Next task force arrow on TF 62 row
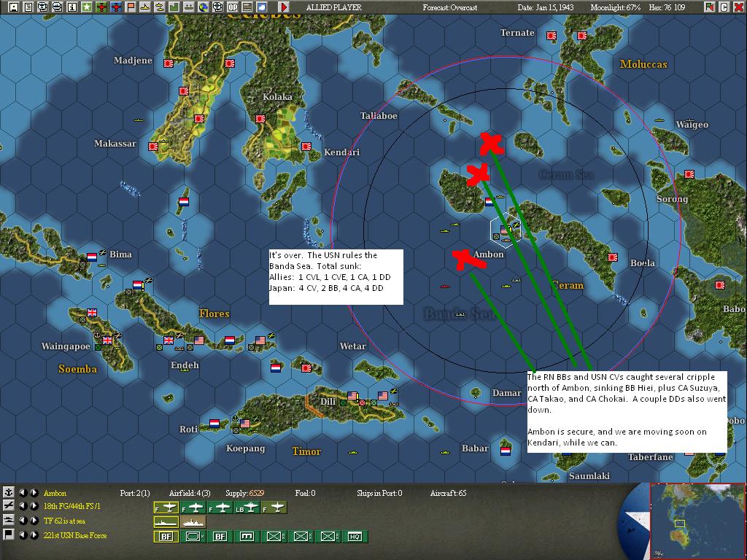This screenshot has width=747, height=560. pyautogui.click(x=34, y=521)
